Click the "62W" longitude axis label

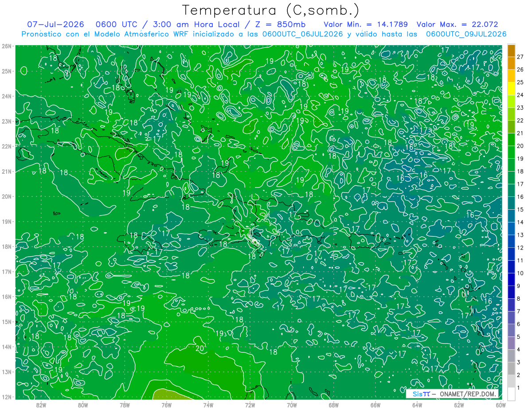coord(459,405)
